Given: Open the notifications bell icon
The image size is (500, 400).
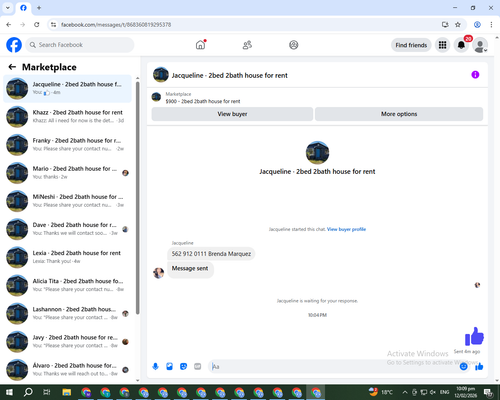Looking at the screenshot, I should tap(461, 45).
